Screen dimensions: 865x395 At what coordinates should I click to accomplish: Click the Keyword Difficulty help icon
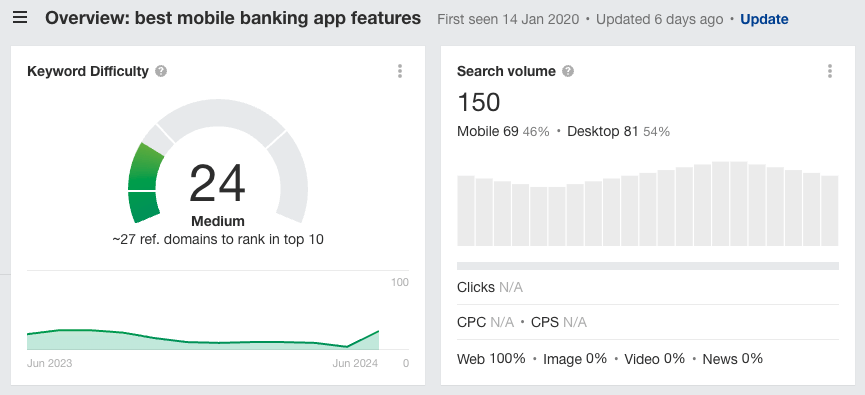[x=161, y=71]
